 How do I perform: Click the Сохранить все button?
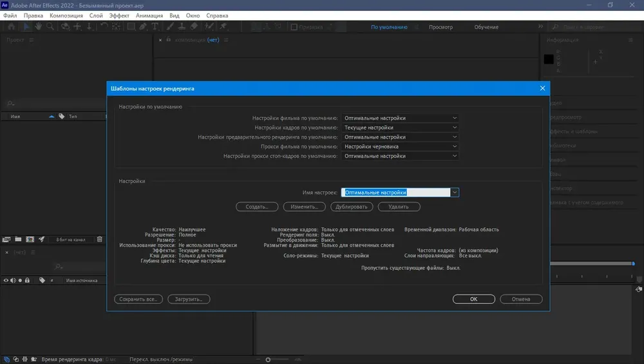tap(138, 299)
